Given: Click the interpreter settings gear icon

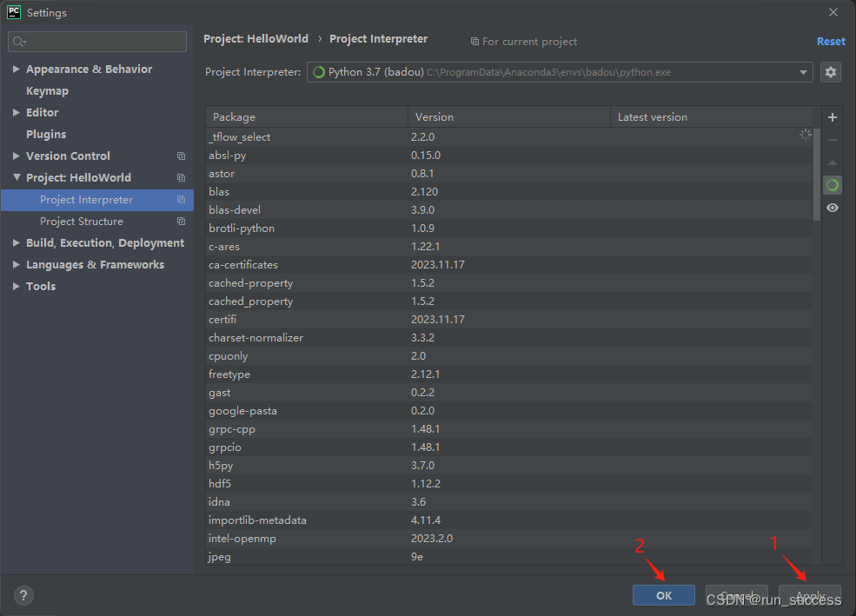Looking at the screenshot, I should [x=830, y=72].
